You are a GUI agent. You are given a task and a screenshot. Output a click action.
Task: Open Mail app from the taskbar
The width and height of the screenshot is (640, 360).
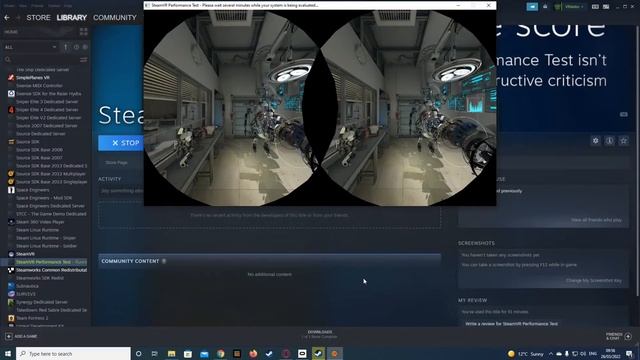point(204,353)
